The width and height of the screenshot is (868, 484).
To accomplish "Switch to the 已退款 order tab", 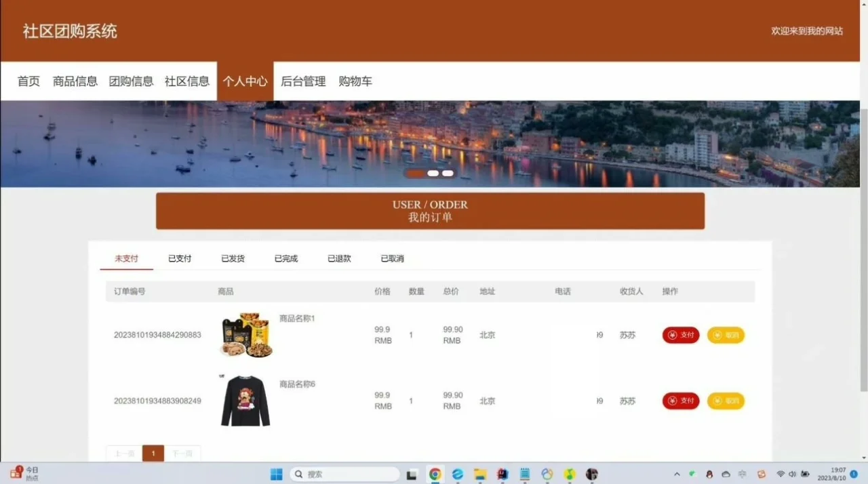I will [338, 258].
